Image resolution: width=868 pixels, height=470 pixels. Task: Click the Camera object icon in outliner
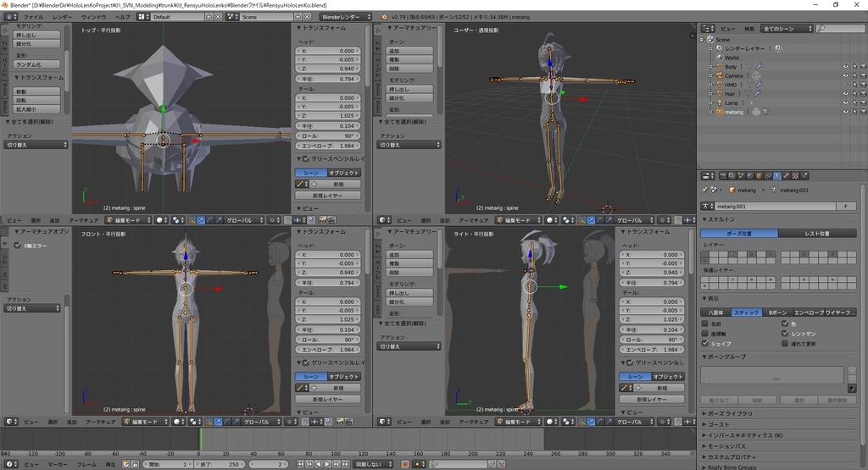pyautogui.click(x=720, y=75)
